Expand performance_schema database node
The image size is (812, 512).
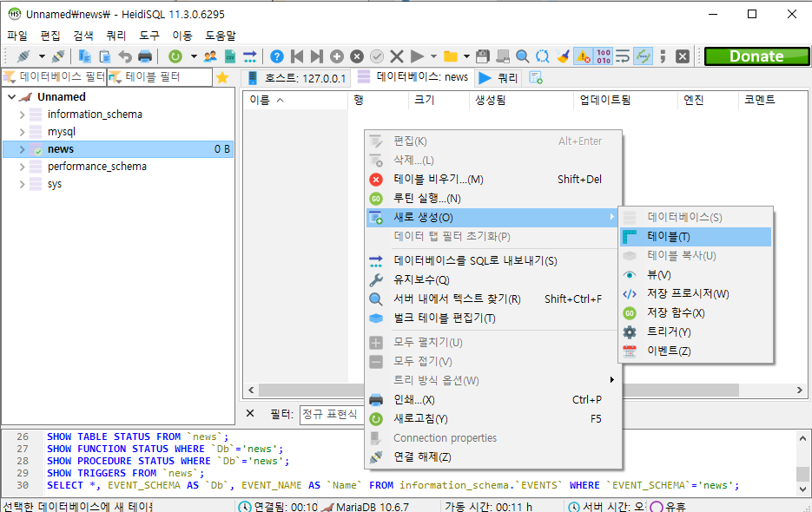coord(22,167)
